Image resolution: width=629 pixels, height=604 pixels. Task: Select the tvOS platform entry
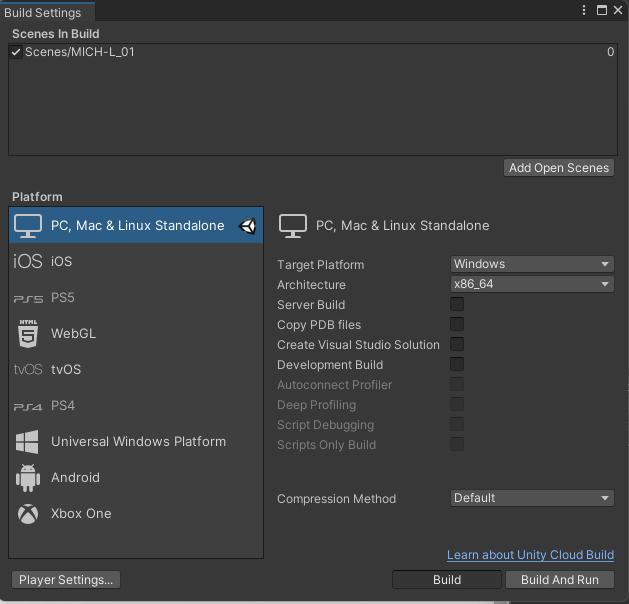point(136,369)
